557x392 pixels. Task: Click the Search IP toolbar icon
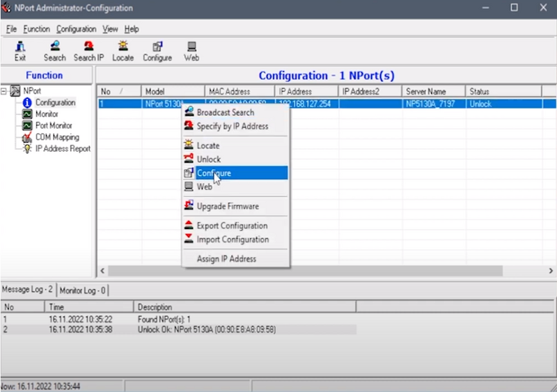[88, 52]
